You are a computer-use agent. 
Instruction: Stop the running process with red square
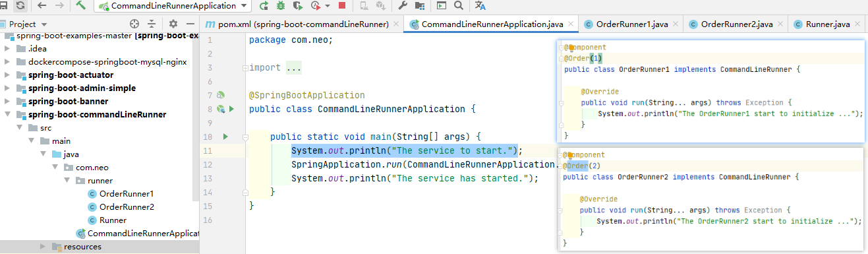[x=342, y=5]
